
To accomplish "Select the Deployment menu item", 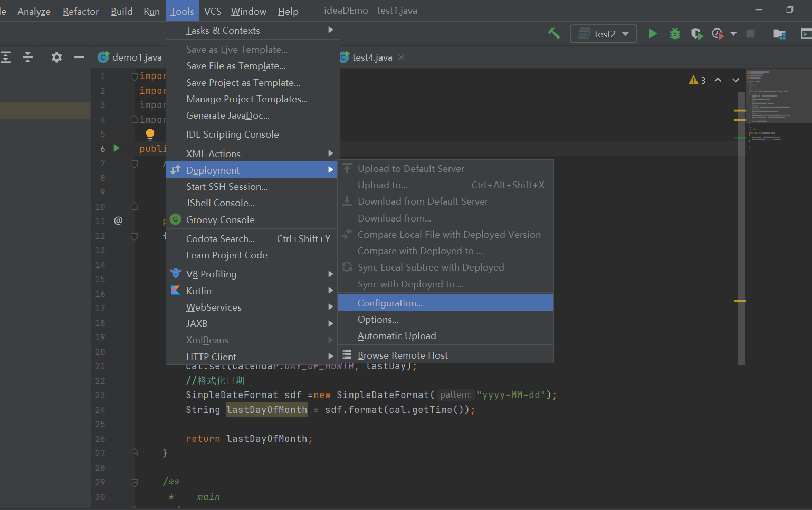I will [x=252, y=170].
